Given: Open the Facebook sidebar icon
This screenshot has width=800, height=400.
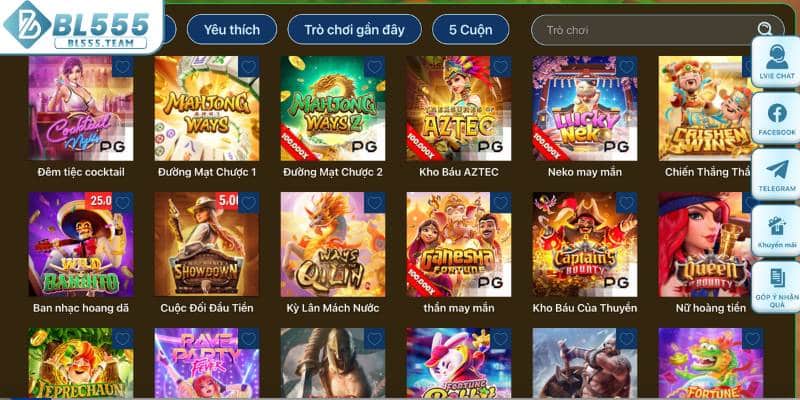Looking at the screenshot, I should coord(777,118).
